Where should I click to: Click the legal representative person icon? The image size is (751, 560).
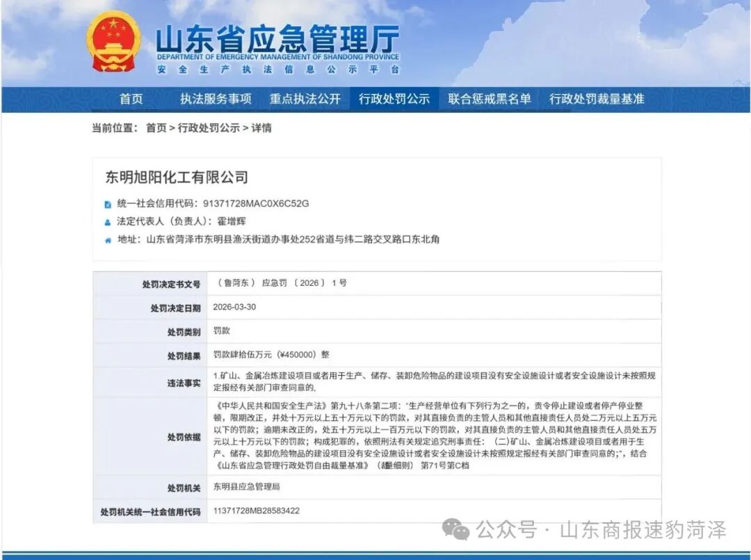coord(108,223)
